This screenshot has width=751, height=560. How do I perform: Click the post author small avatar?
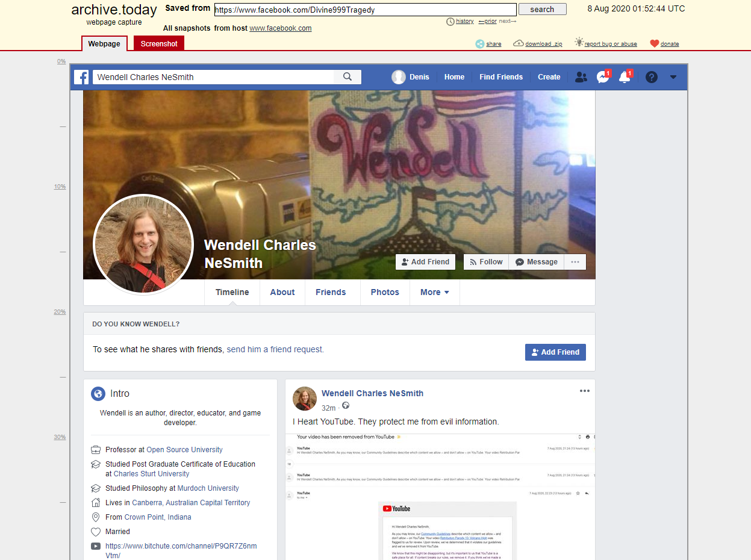305,399
